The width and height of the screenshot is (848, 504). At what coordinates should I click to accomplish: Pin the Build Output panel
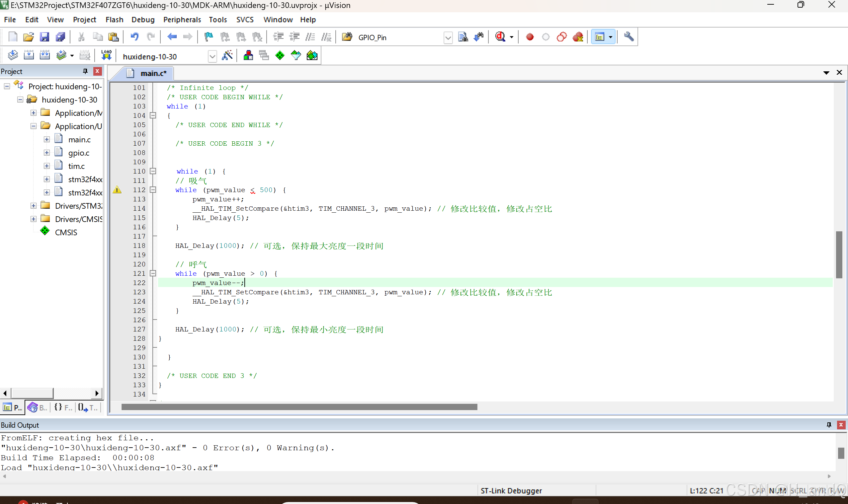(829, 425)
